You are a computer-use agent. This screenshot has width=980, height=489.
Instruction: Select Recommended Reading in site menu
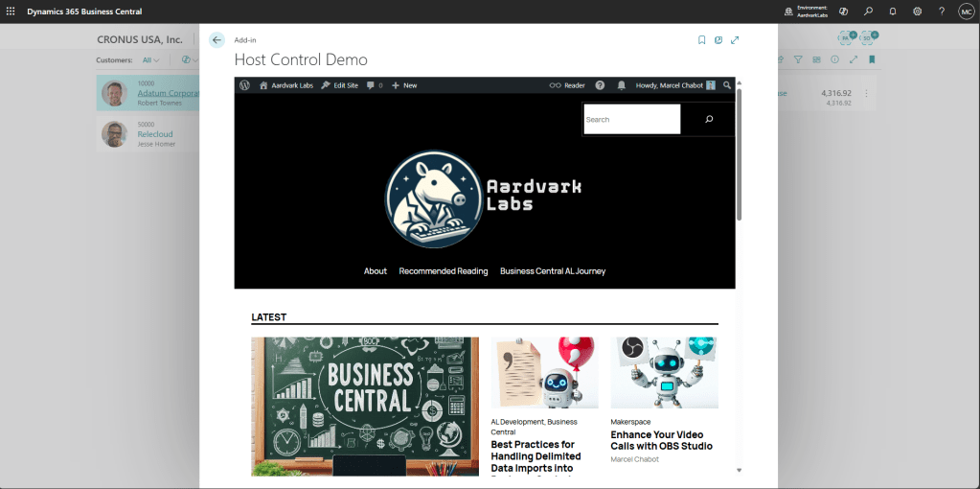[444, 271]
